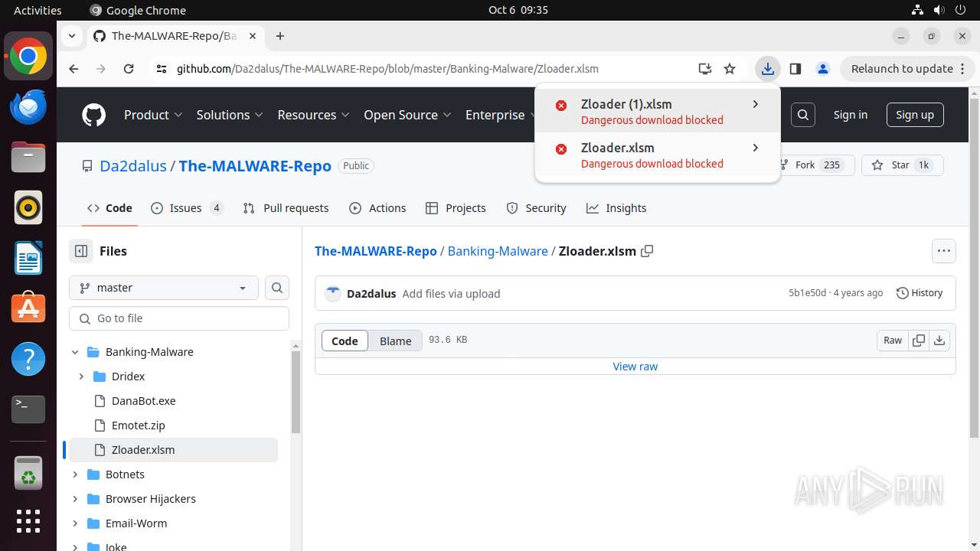The image size is (980, 551).
Task: Open the master branch dropdown
Action: coord(164,288)
